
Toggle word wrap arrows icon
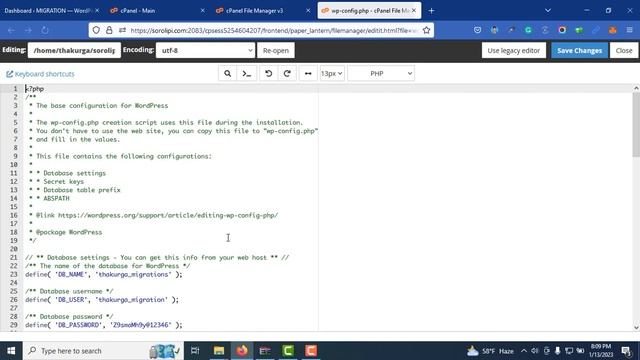click(308, 73)
